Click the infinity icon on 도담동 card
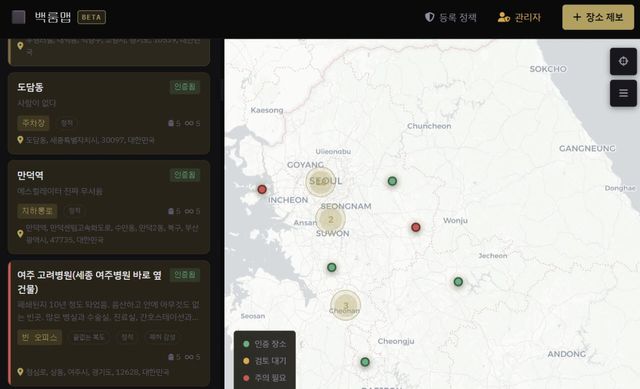The width and height of the screenshot is (640, 389). tap(189, 123)
